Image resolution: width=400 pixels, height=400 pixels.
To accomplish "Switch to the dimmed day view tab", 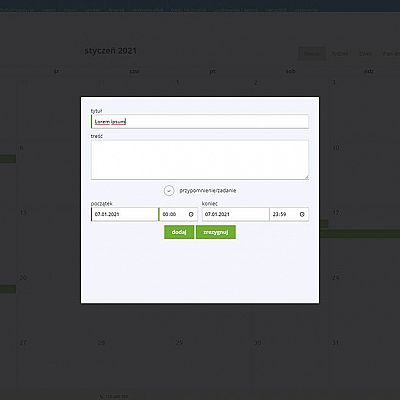I will [x=366, y=53].
